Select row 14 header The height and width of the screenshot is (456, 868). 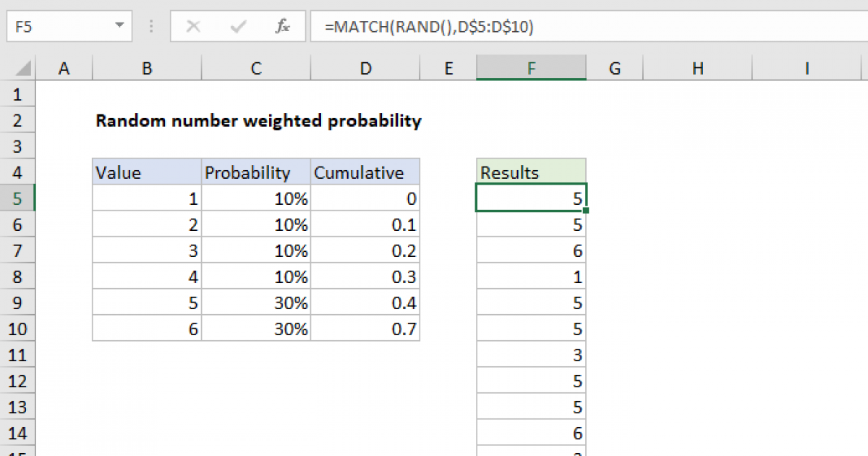point(18,433)
